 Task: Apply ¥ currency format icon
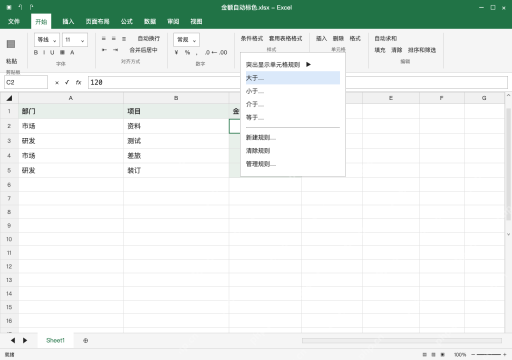[x=177, y=52]
